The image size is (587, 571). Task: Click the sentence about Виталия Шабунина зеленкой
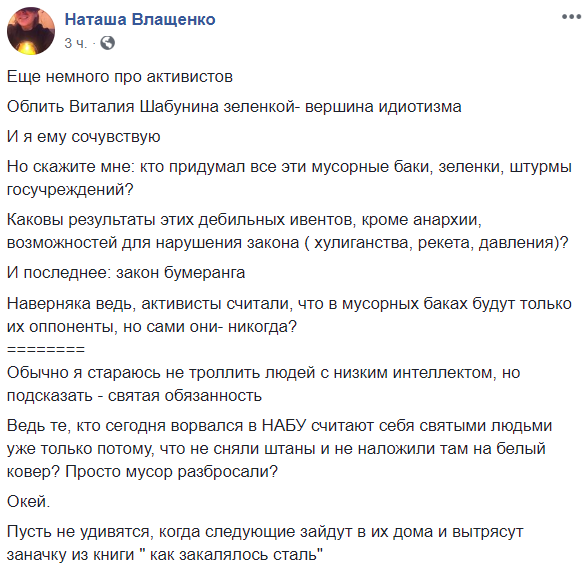coord(234,107)
